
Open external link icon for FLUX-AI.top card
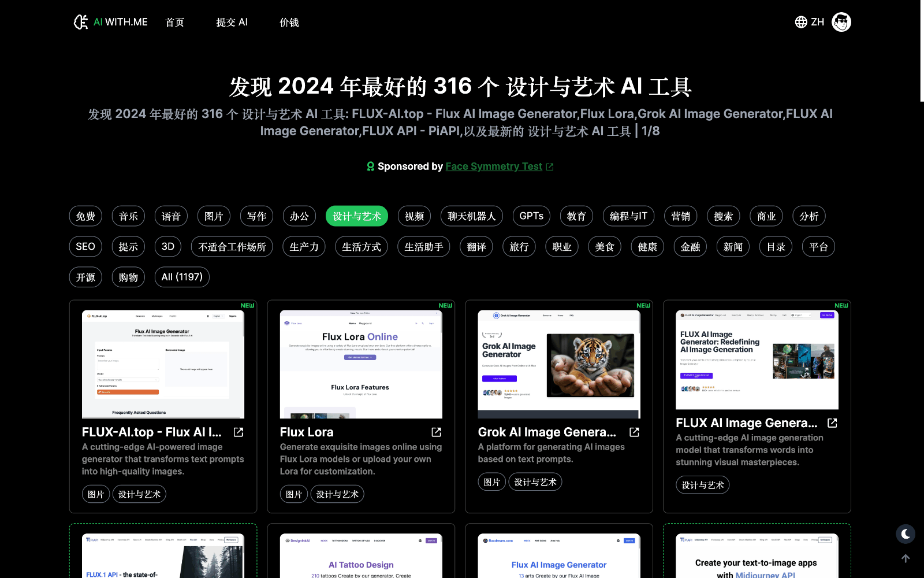pos(238,432)
